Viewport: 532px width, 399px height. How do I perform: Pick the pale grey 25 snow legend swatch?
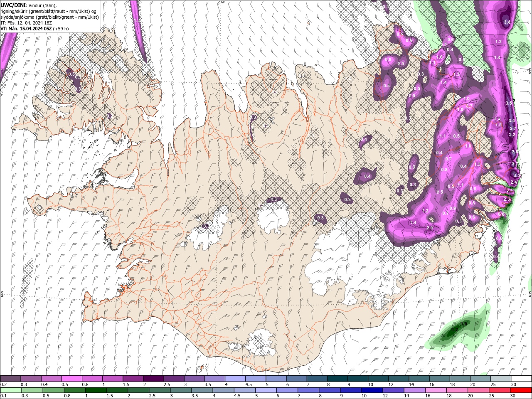coord(501,379)
